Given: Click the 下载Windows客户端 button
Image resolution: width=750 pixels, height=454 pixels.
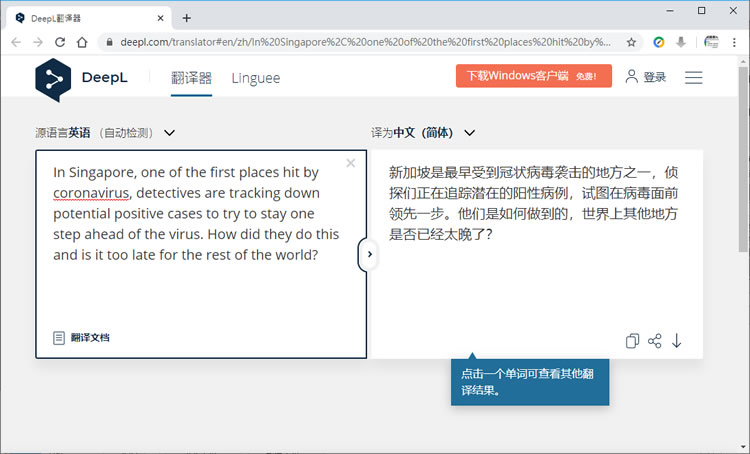Looking at the screenshot, I should (533, 76).
